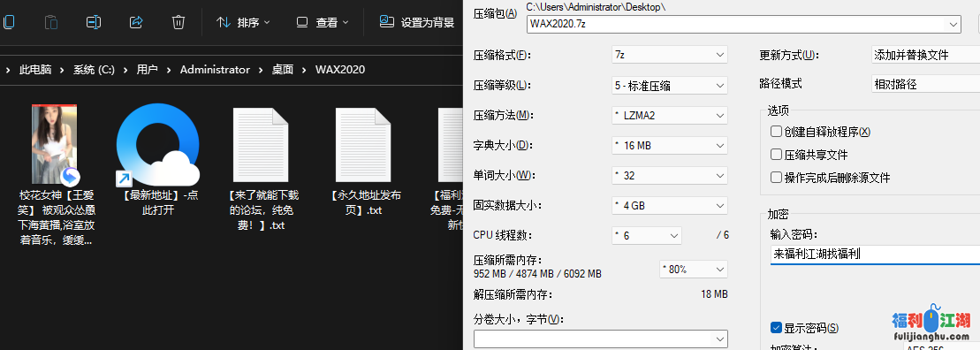Screen dimensions: 980x350
Task: Open the 字典大小 16 MB dropdown
Action: click(669, 146)
